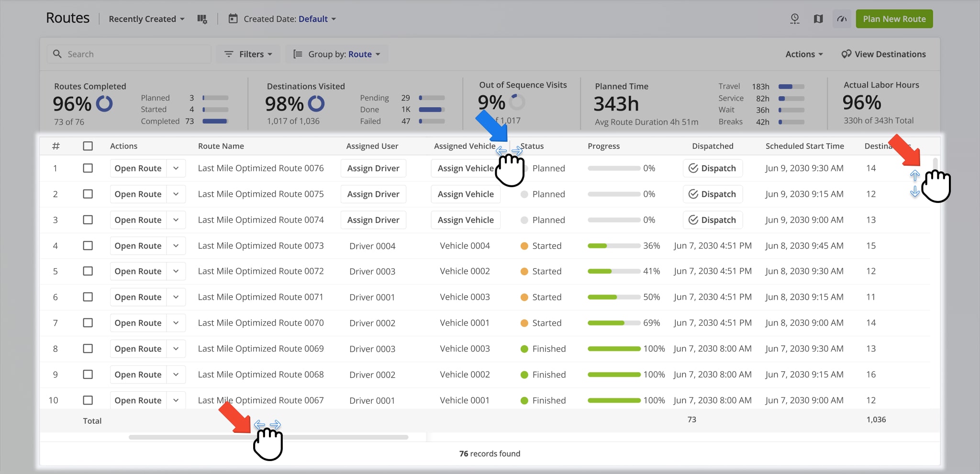Check the box for Route 0074
The height and width of the screenshot is (474, 980).
point(88,220)
